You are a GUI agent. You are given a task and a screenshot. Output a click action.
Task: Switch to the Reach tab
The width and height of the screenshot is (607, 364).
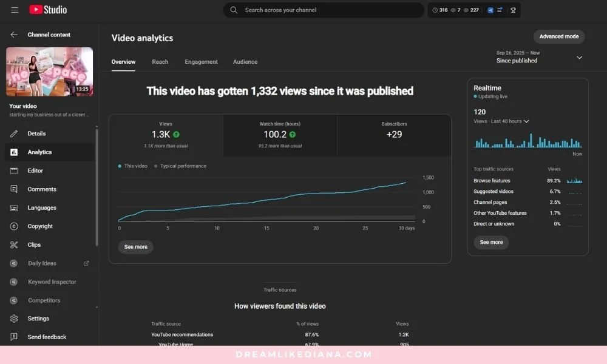pyautogui.click(x=160, y=62)
